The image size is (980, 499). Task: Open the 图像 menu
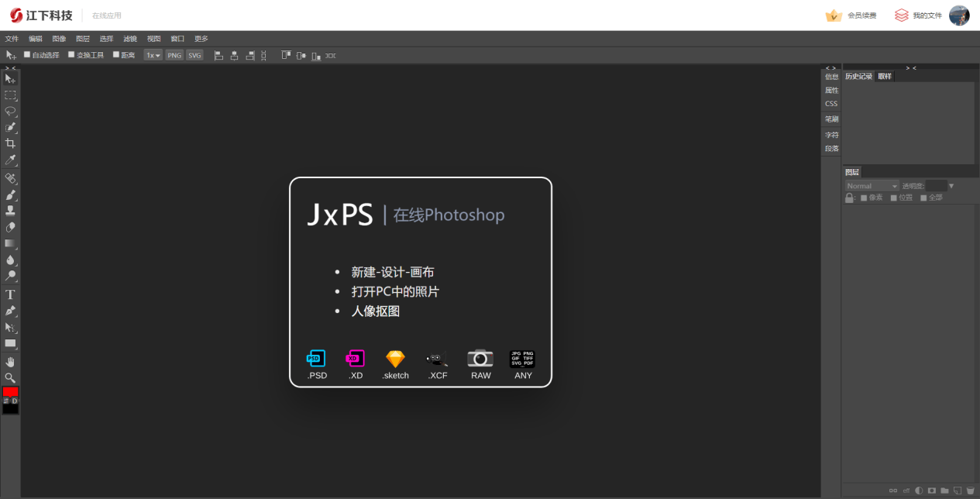59,39
